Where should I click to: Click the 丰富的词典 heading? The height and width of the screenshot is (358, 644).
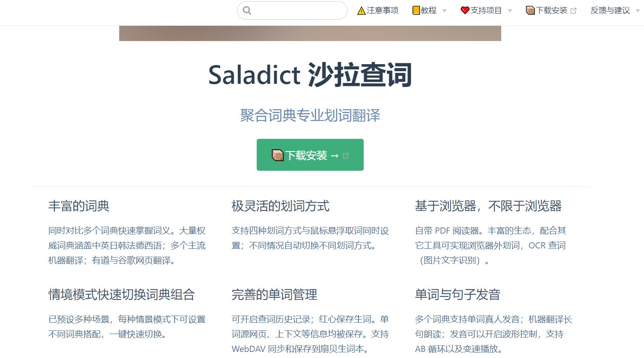click(79, 206)
